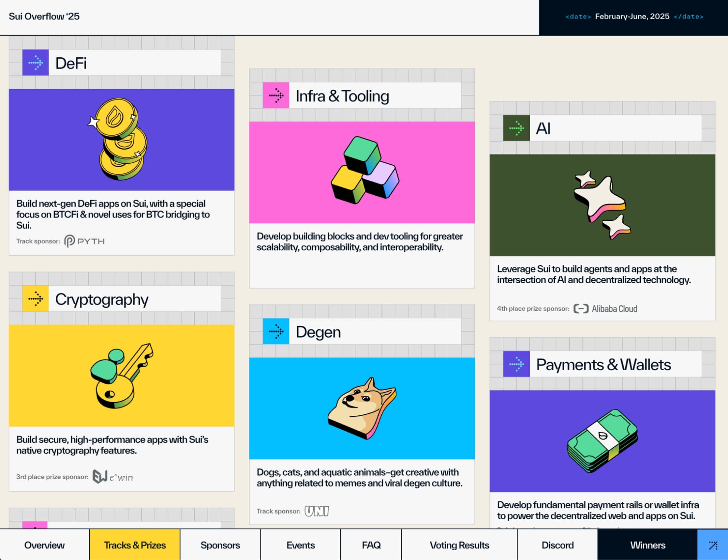The width and height of the screenshot is (728, 560).
Task: Click the Degen doge illustration
Action: coord(362,408)
